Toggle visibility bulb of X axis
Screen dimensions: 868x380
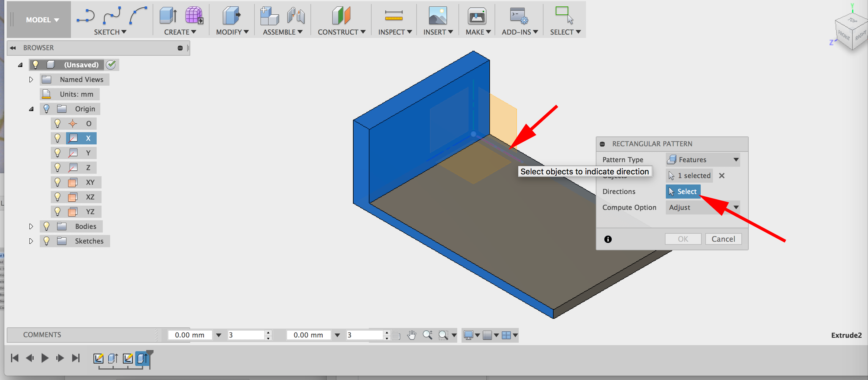click(57, 138)
